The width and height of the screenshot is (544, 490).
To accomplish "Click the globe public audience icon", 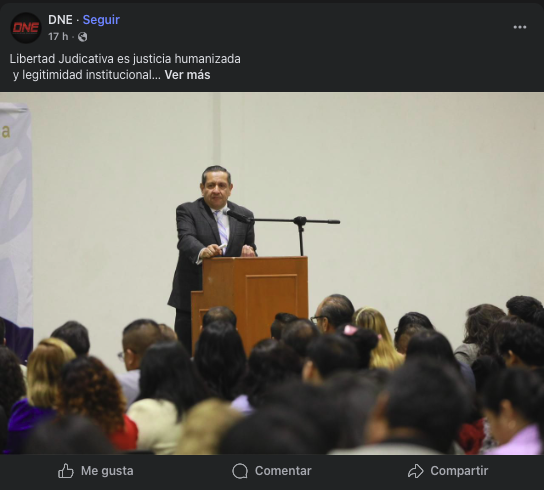I will [83, 37].
